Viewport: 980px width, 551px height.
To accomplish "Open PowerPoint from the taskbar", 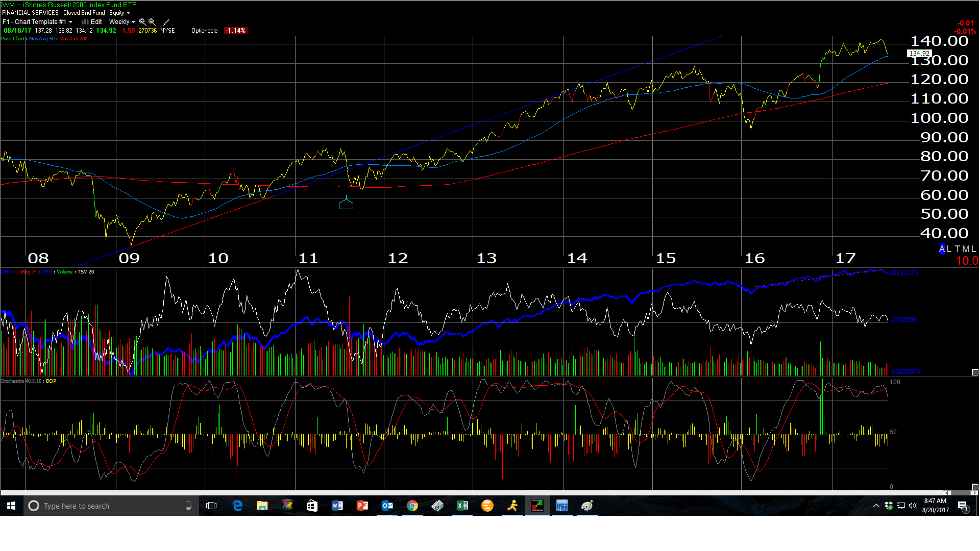I will tap(362, 506).
